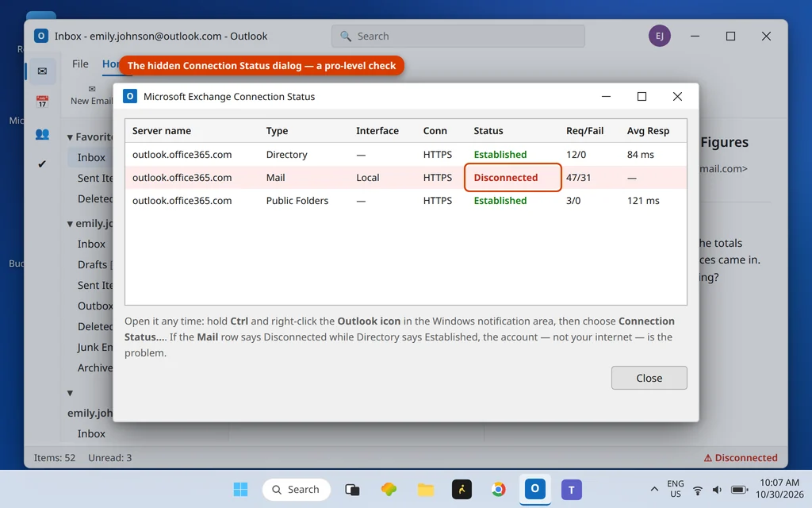The height and width of the screenshot is (508, 812).
Task: Click the EJ account avatar
Action: pyautogui.click(x=659, y=36)
